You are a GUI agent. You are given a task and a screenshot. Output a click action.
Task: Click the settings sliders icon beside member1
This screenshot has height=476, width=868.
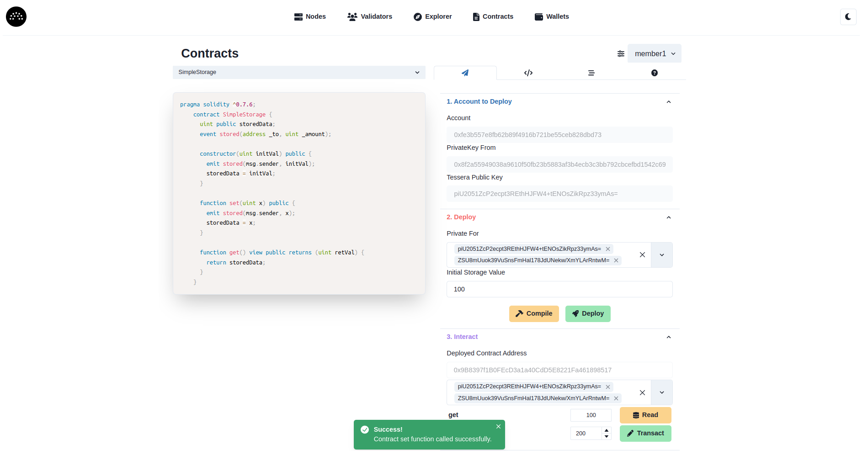621,53
